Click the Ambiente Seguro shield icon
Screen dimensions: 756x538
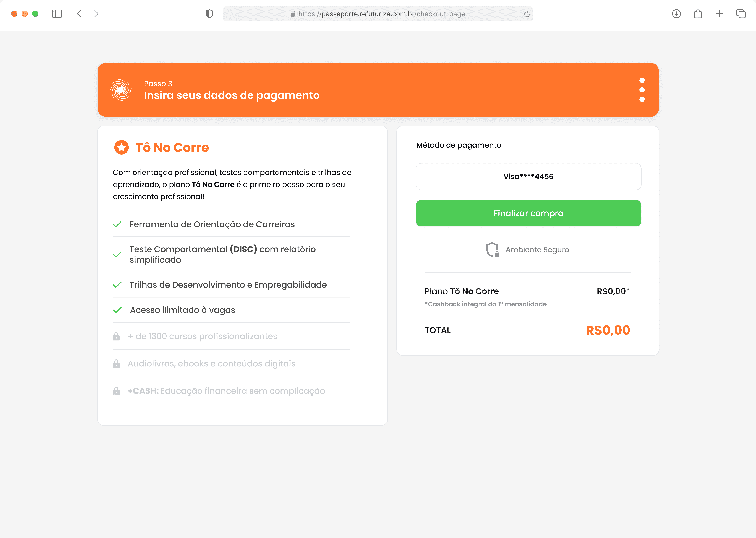(492, 249)
